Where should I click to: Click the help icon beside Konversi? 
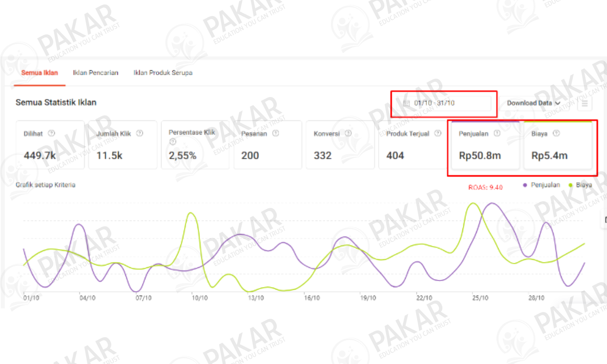(348, 133)
